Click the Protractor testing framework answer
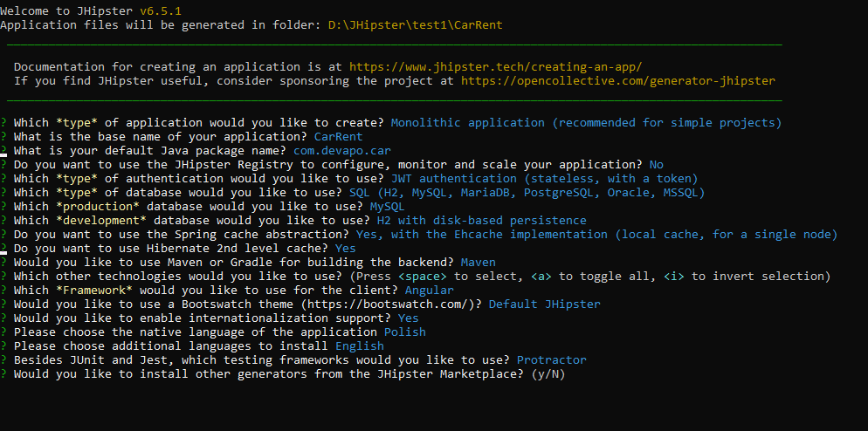 [x=551, y=360]
